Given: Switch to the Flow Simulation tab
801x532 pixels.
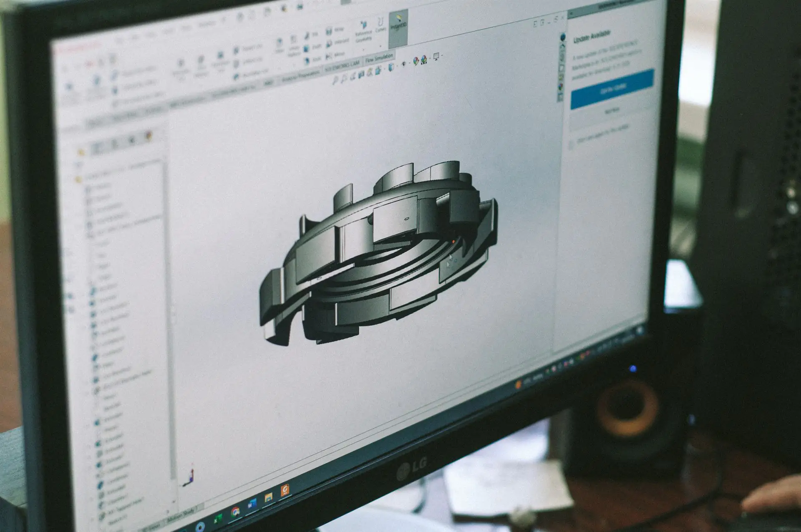Looking at the screenshot, I should pyautogui.click(x=379, y=59).
